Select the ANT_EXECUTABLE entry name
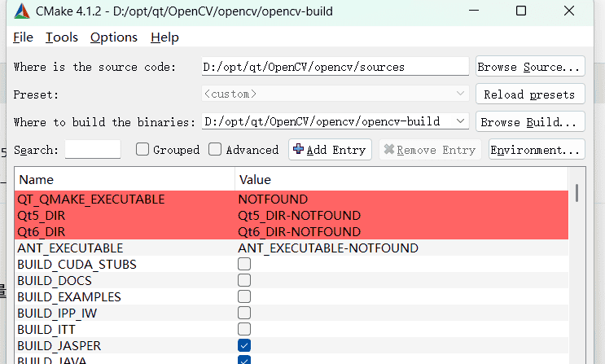The image size is (605, 364). point(70,248)
